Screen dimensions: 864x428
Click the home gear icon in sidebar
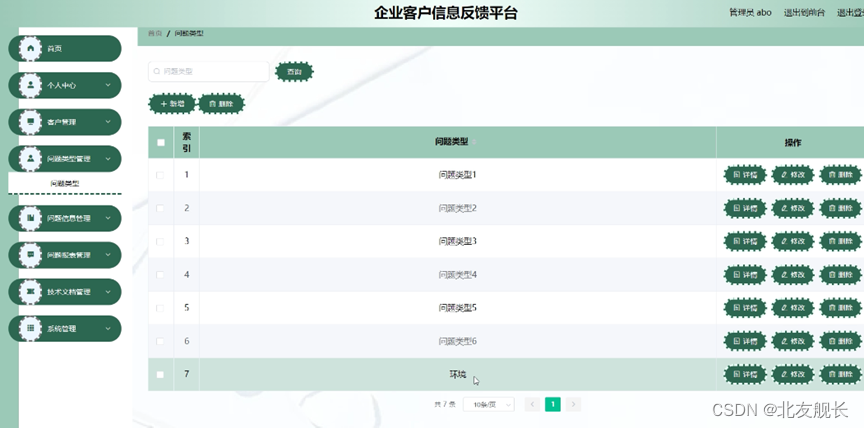click(30, 48)
